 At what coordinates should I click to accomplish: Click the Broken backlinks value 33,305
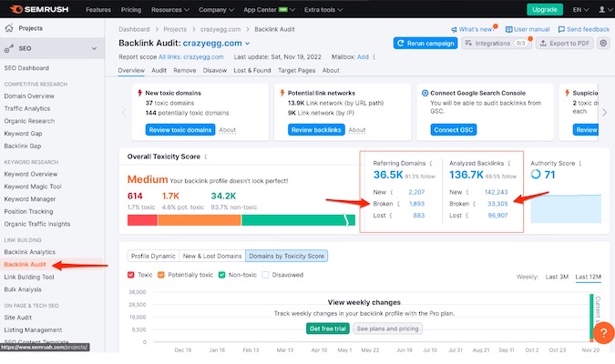click(497, 204)
